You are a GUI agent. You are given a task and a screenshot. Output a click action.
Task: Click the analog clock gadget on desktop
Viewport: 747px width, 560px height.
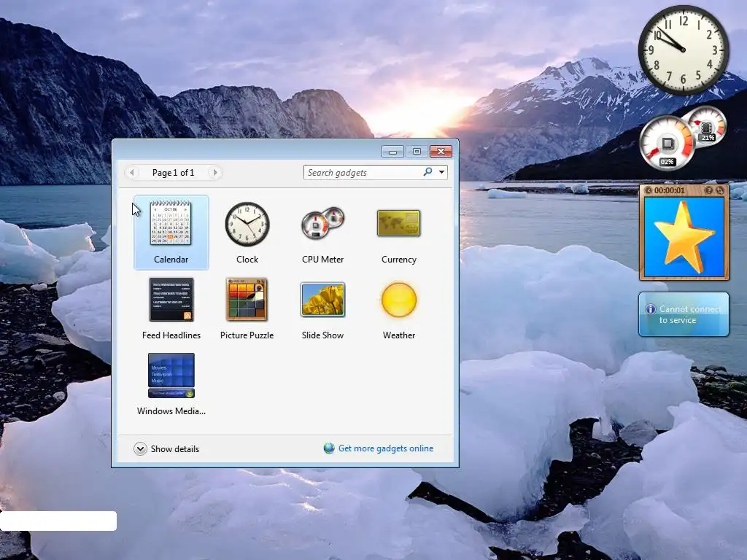pos(683,50)
